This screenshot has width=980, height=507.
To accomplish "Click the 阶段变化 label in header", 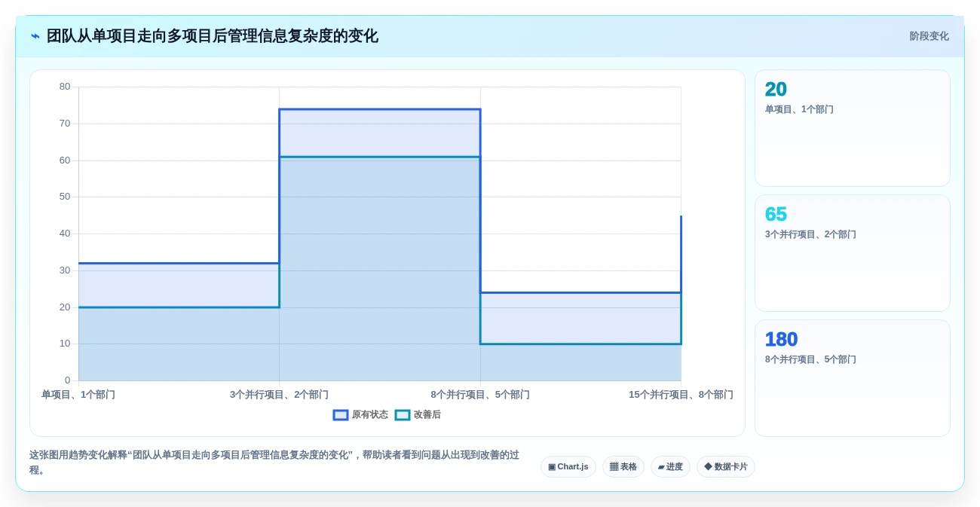I will pos(929,36).
